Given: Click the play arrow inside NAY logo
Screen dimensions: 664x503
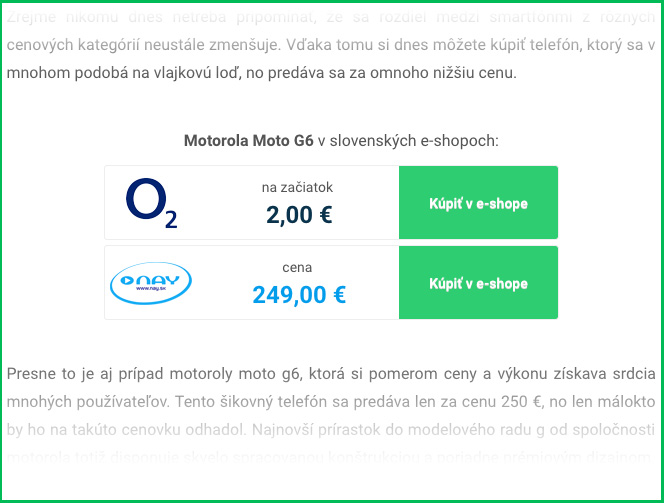Looking at the screenshot, I should click(x=127, y=280).
